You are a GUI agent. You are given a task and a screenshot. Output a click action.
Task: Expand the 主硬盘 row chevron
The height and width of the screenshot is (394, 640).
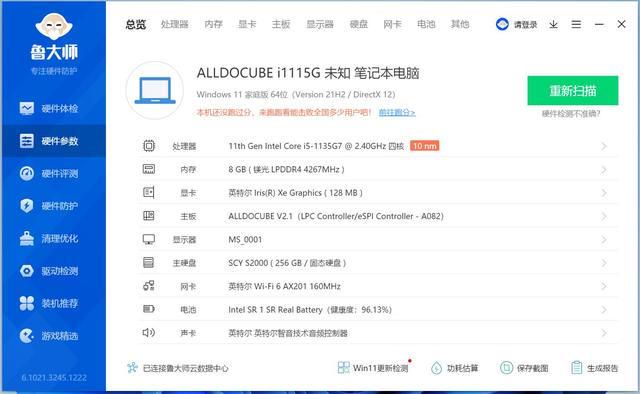click(x=604, y=263)
